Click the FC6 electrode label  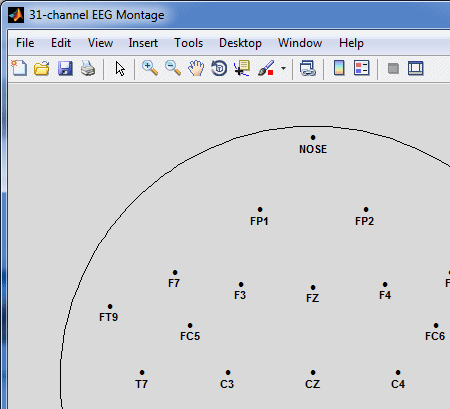tap(435, 336)
